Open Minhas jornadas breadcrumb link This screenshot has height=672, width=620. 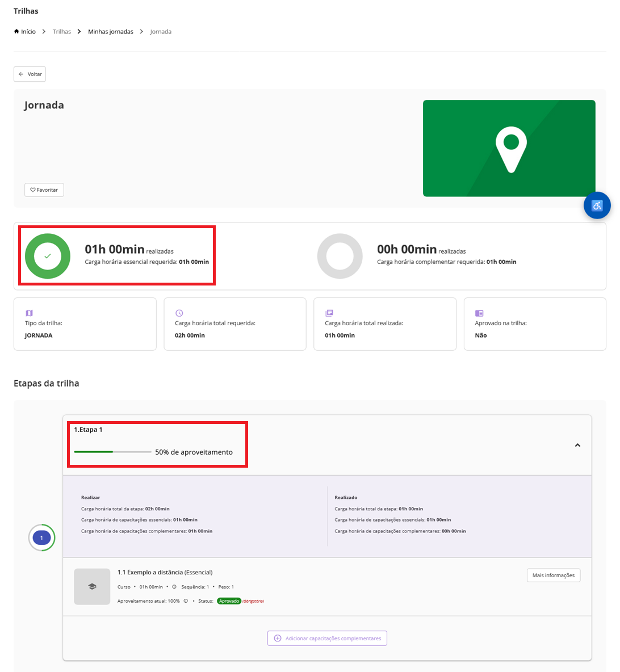point(111,32)
